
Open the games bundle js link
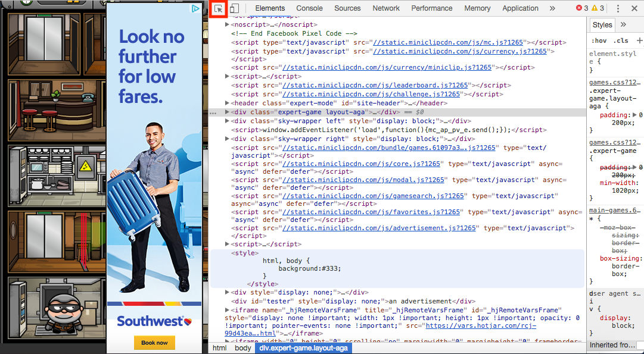[x=388, y=148]
